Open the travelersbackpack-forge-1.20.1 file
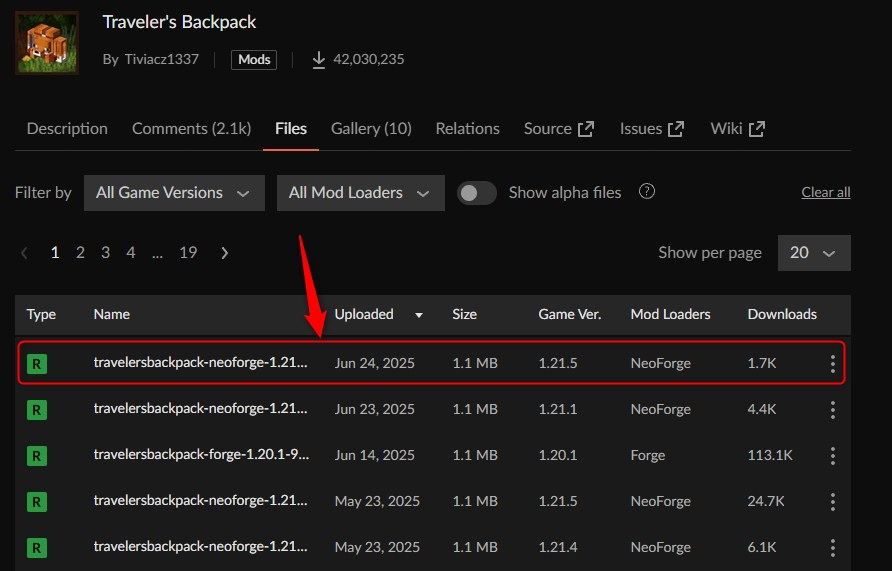The image size is (892, 571). [201, 454]
